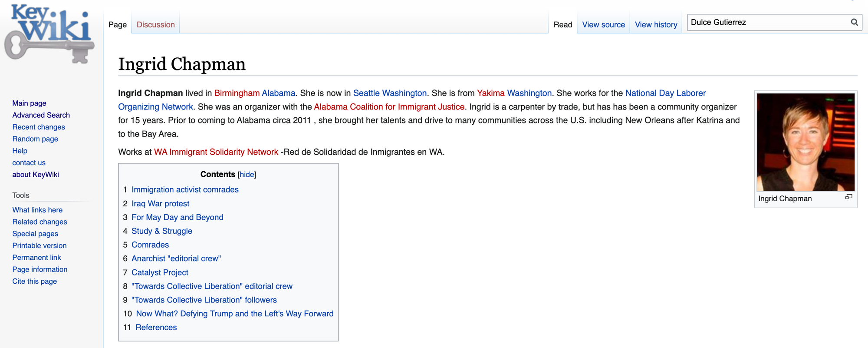
Task: Jump to "Towards Collective Liberation" followers
Action: (204, 300)
